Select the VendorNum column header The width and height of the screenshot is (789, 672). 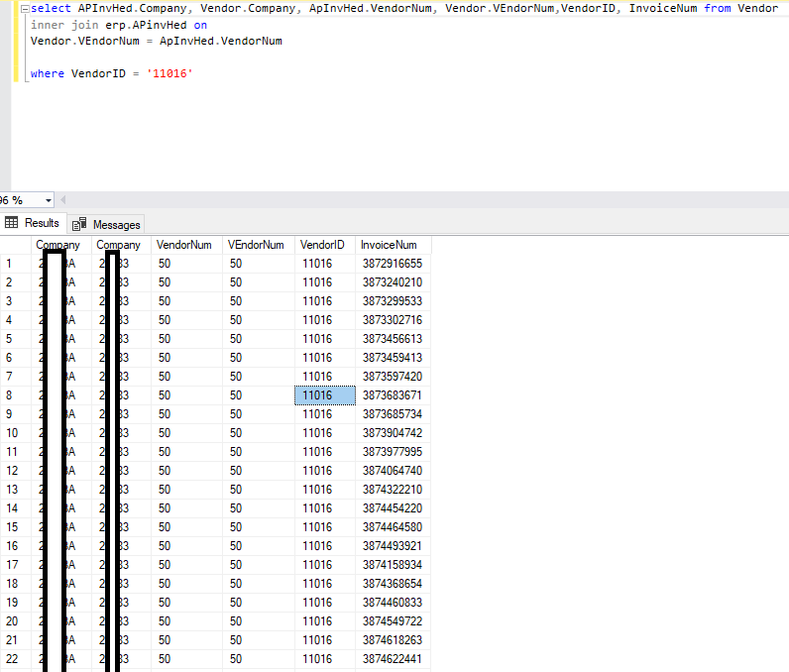pos(184,245)
